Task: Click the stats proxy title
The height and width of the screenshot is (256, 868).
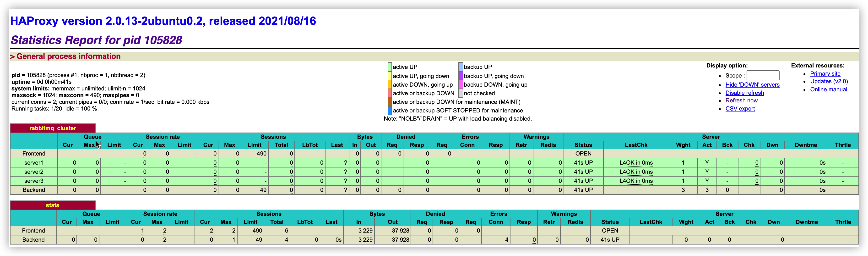Action: (53, 205)
